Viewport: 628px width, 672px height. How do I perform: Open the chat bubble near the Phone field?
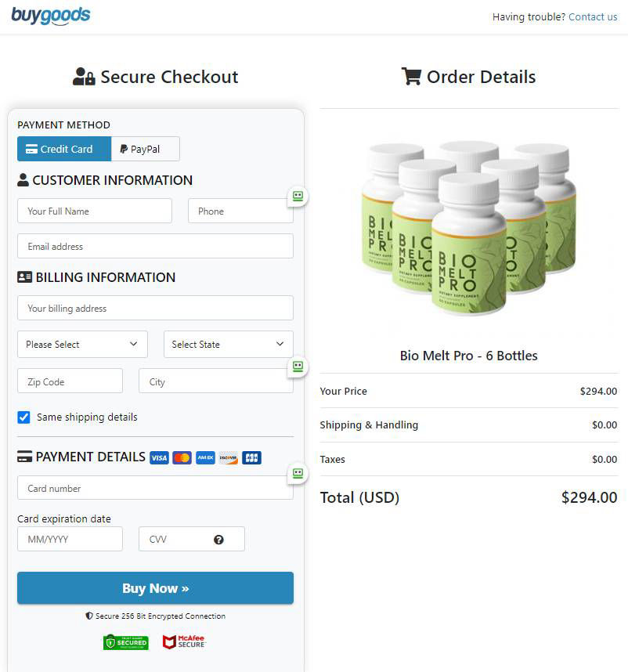tap(298, 197)
